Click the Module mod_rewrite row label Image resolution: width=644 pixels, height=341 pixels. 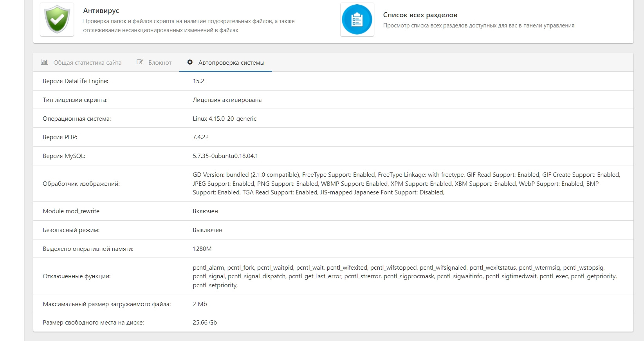71,211
